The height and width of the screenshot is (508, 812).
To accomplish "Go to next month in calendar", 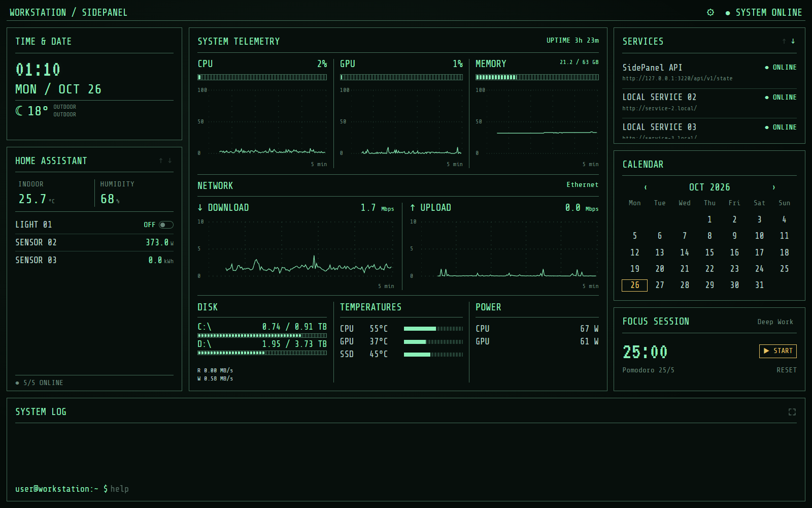I will coord(774,187).
